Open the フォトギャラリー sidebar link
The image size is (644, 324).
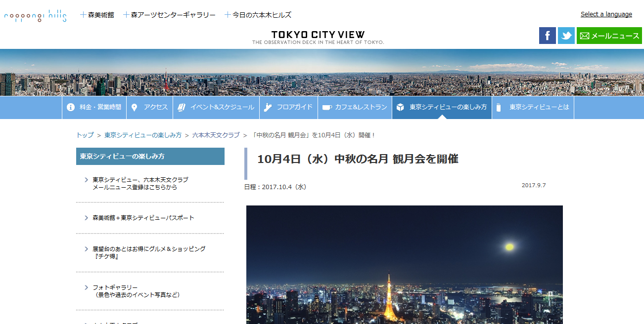[136, 291]
